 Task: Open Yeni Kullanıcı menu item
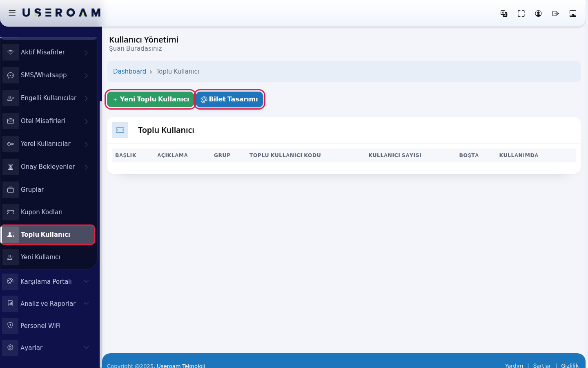48,257
